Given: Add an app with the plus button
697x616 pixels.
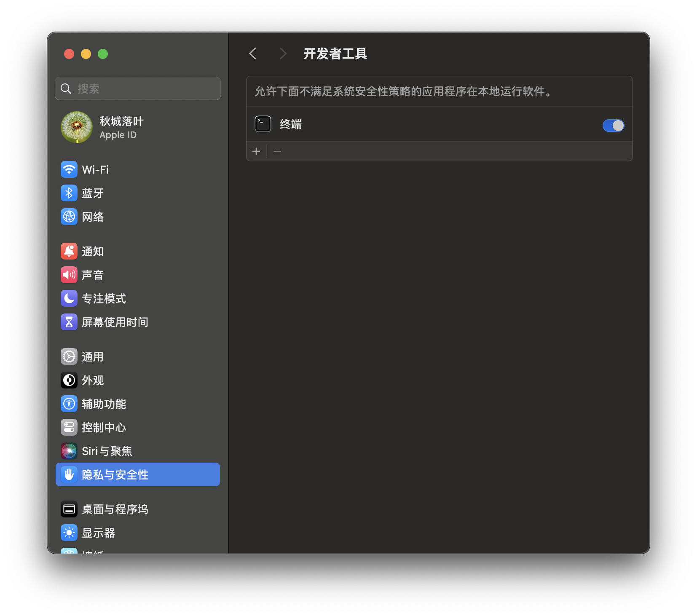Looking at the screenshot, I should (256, 151).
